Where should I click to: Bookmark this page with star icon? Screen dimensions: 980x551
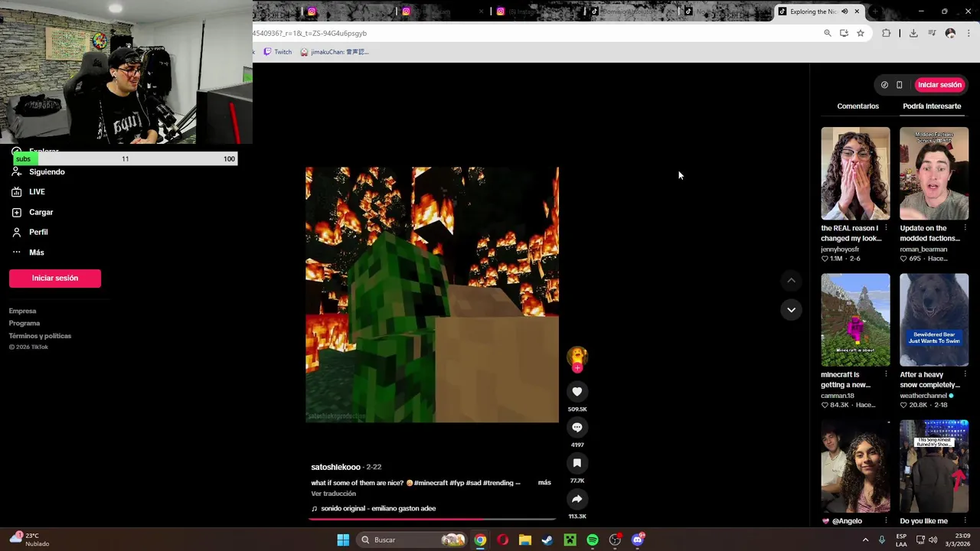pos(861,34)
